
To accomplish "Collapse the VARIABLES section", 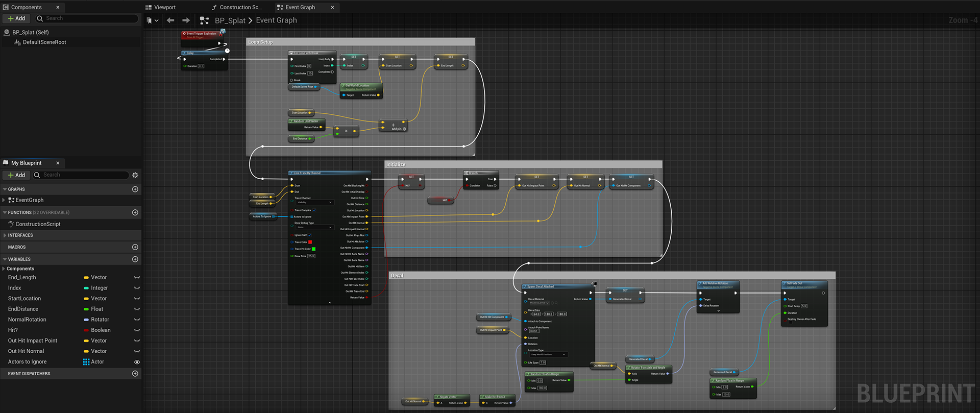I will click(5, 259).
